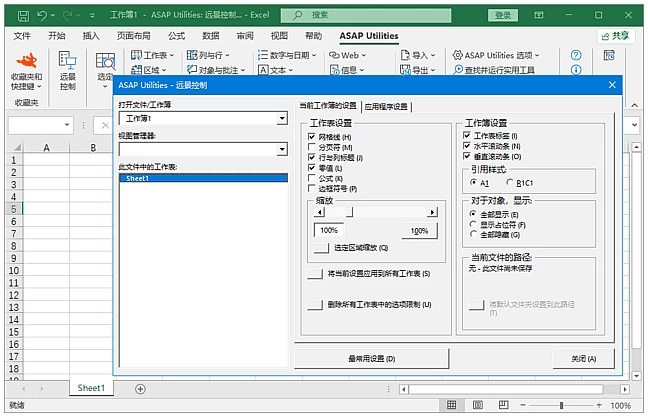Enable the 公式 (K) checkbox

point(312,178)
